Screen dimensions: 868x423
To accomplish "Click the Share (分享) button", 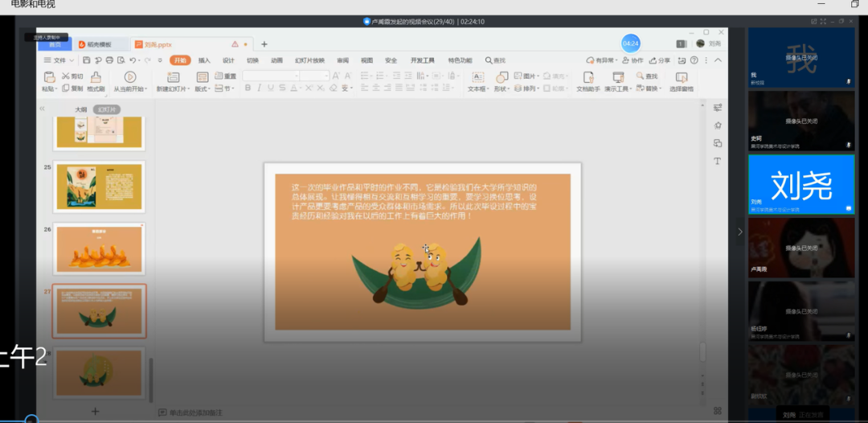I will point(661,60).
